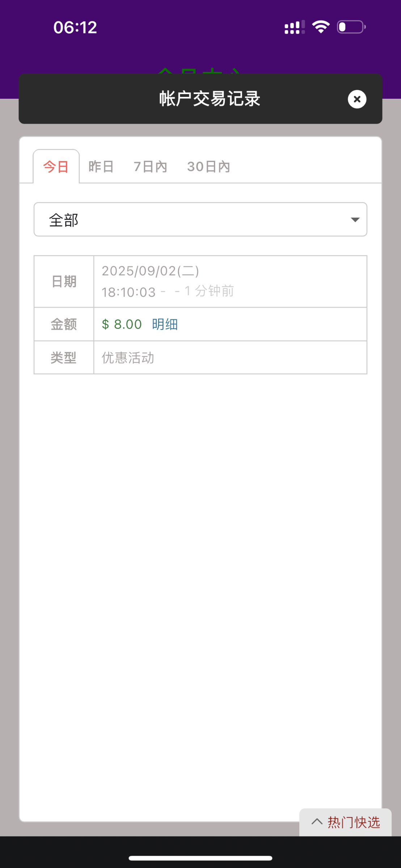The height and width of the screenshot is (868, 401).
Task: Open the 全部 type dropdown
Action: (200, 220)
